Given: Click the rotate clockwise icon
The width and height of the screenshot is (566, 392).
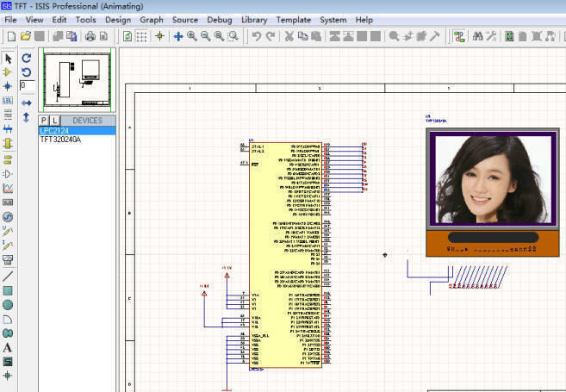Looking at the screenshot, I should tap(27, 59).
